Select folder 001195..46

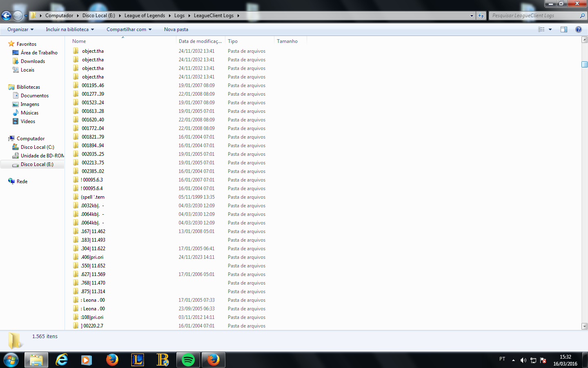[x=93, y=85]
